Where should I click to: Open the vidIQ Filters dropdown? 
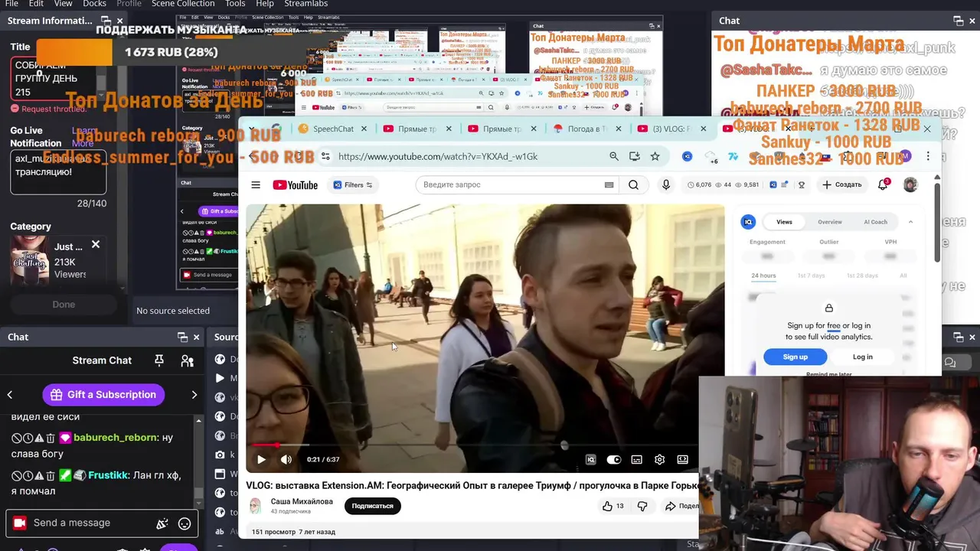coord(353,184)
